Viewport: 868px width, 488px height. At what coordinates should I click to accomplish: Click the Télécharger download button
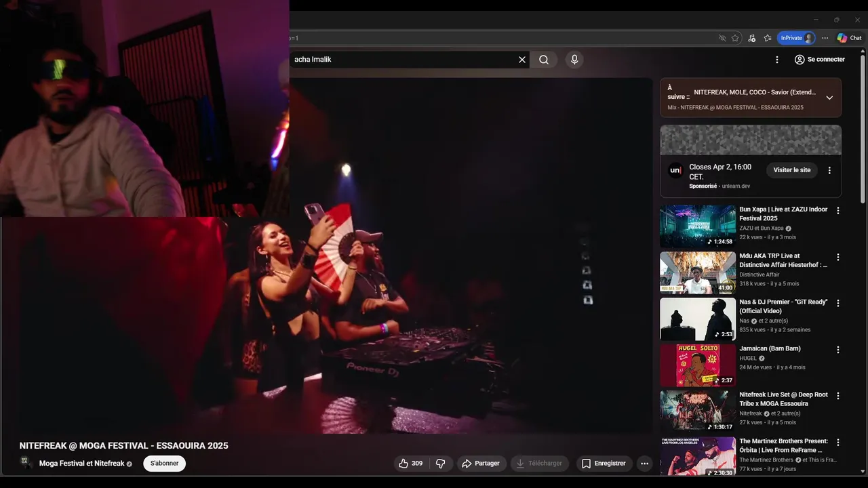(x=539, y=464)
